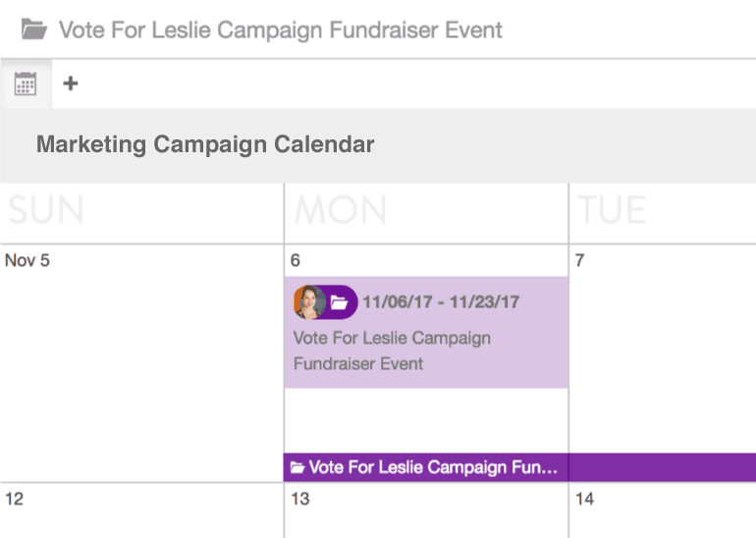Select Monday the 6 date number
The image size is (756, 538).
(296, 260)
